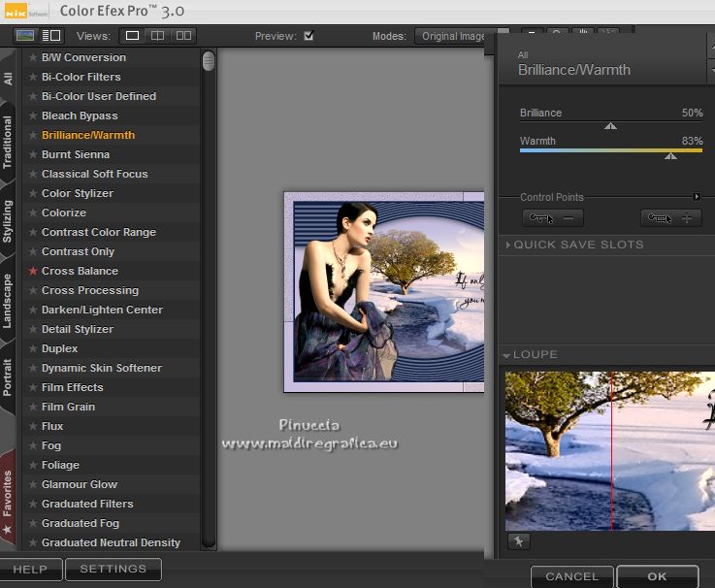Click the Warmth slider handle
The width and height of the screenshot is (715, 588).
670,155
